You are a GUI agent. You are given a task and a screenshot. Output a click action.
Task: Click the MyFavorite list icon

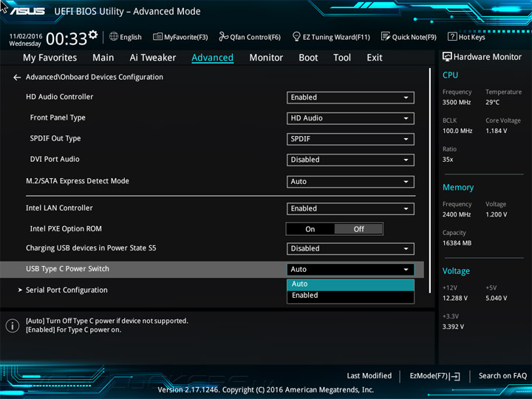(157, 36)
